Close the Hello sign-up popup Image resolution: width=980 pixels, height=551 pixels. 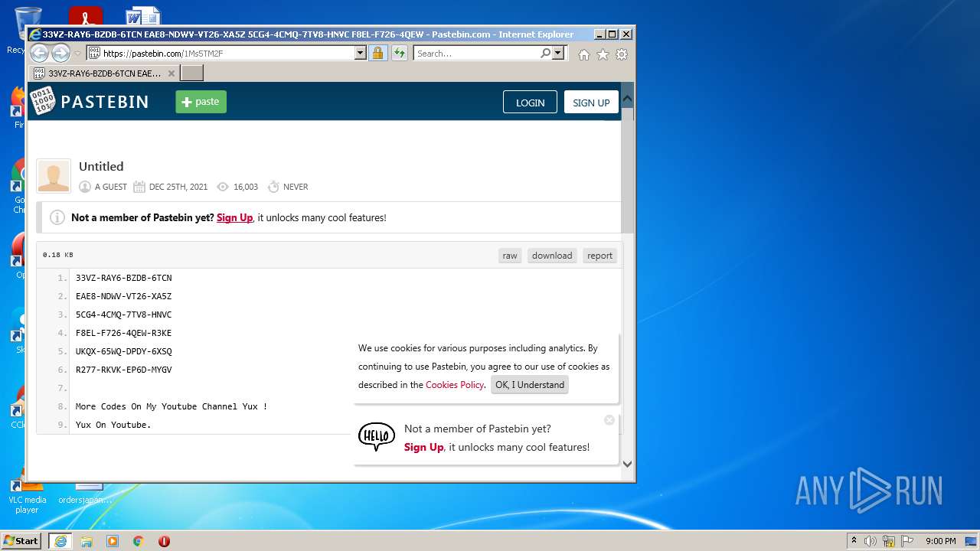pos(609,420)
